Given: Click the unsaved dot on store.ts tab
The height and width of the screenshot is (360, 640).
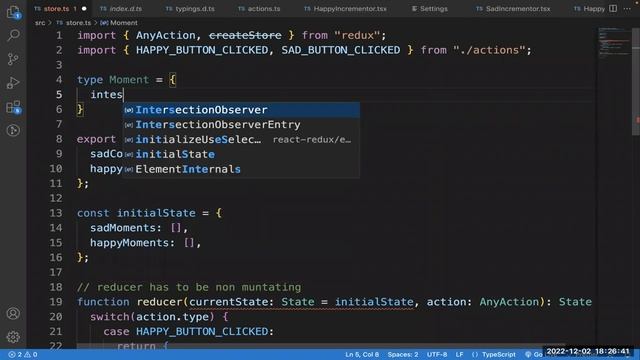Looking at the screenshot, I should click(x=84, y=9).
